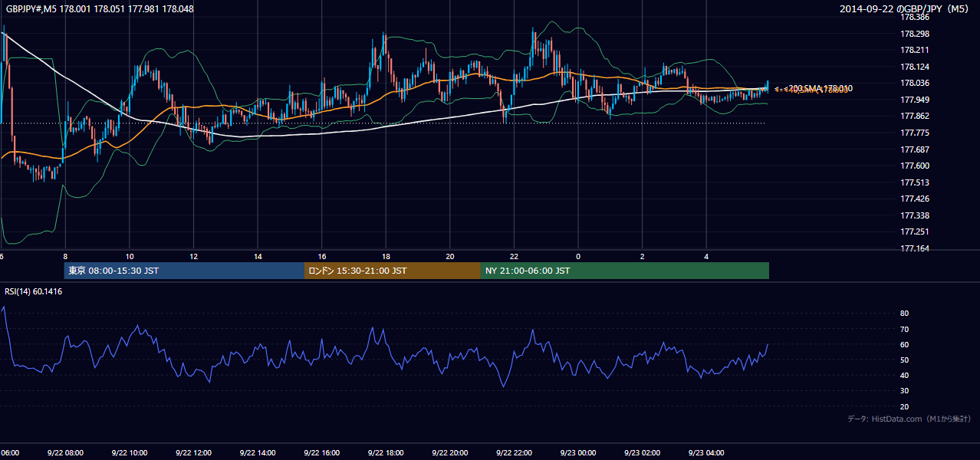Click price axis label 177.600
This screenshot has width=980, height=460.
tap(915, 166)
